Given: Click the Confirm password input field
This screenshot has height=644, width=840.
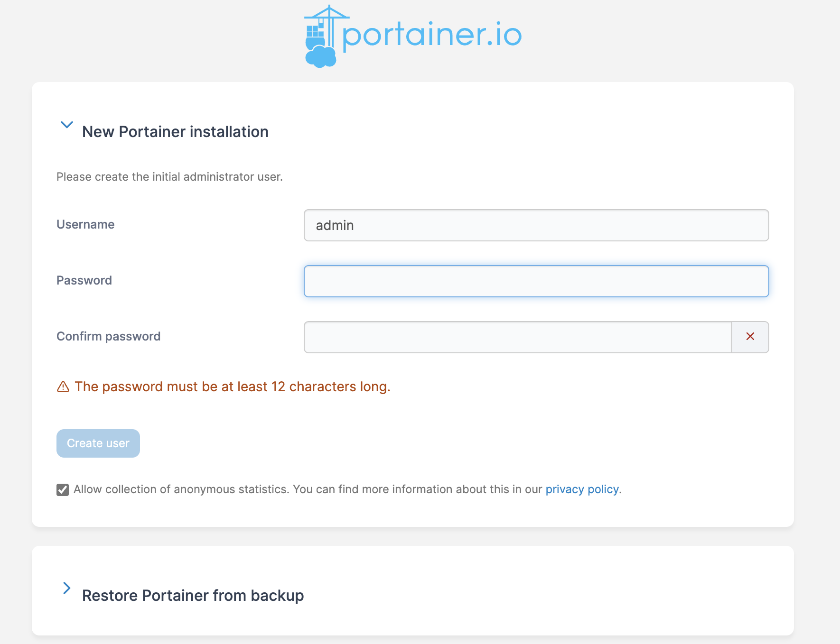Looking at the screenshot, I should tap(518, 337).
